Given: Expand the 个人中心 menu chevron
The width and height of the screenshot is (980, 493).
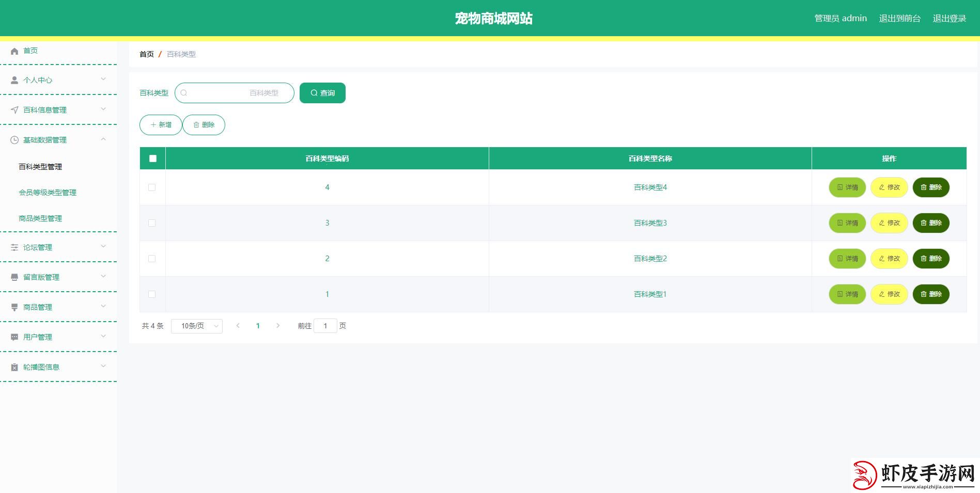Looking at the screenshot, I should (103, 79).
